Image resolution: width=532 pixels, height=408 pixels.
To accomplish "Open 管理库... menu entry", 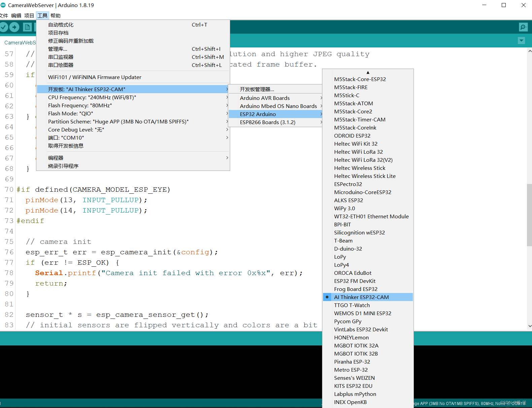I will 133,49.
